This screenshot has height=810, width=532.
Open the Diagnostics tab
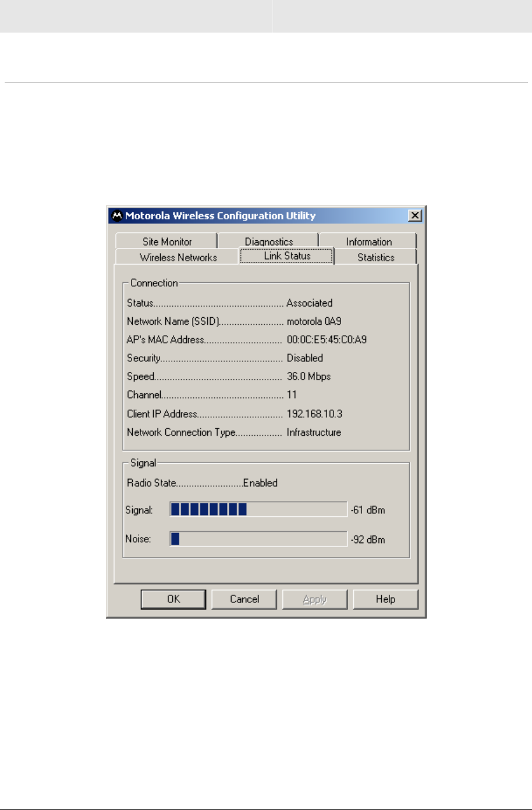(x=268, y=241)
